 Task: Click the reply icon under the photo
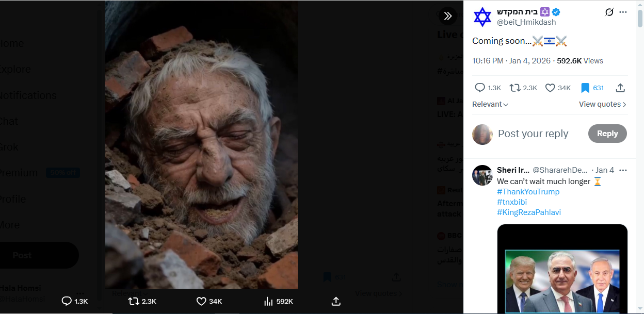[67, 301]
